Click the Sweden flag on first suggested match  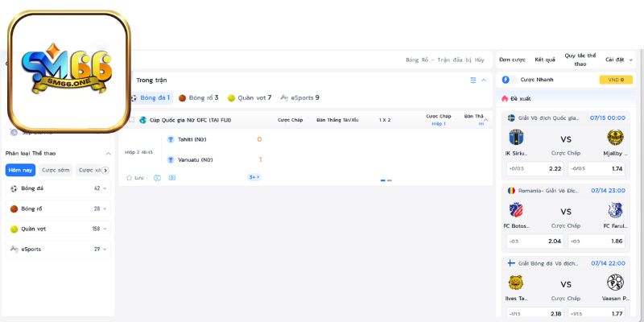[511, 118]
